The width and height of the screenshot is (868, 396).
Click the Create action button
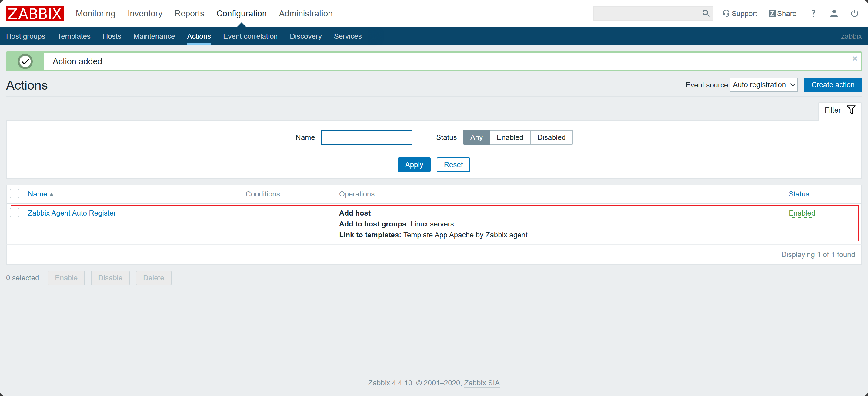click(832, 85)
